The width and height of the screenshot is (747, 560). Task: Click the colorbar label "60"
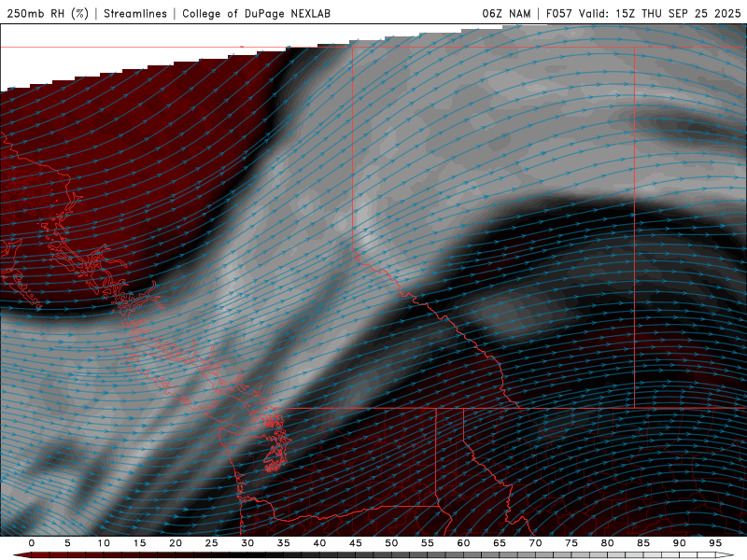pos(463,543)
